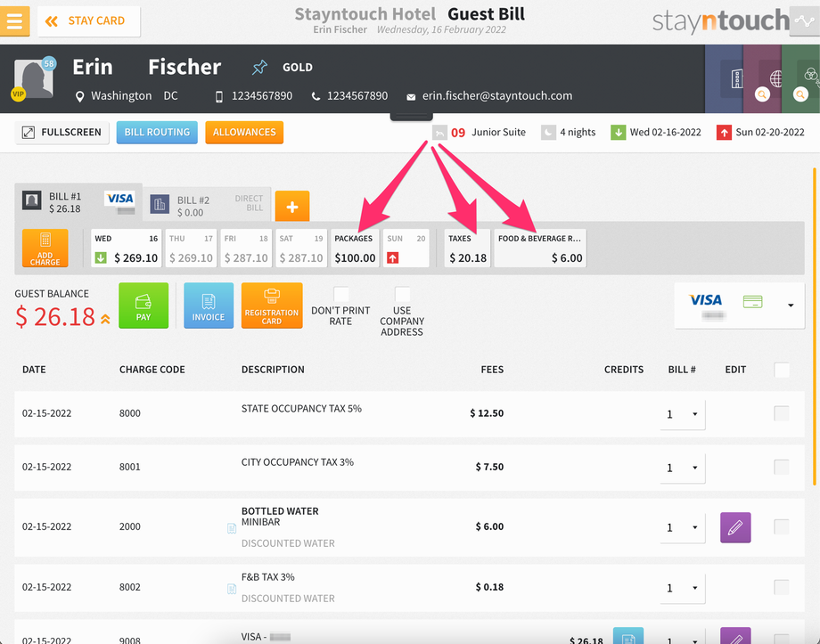This screenshot has height=644, width=820.
Task: Open the Food & Beverage $6.00 tile
Action: tap(540, 249)
